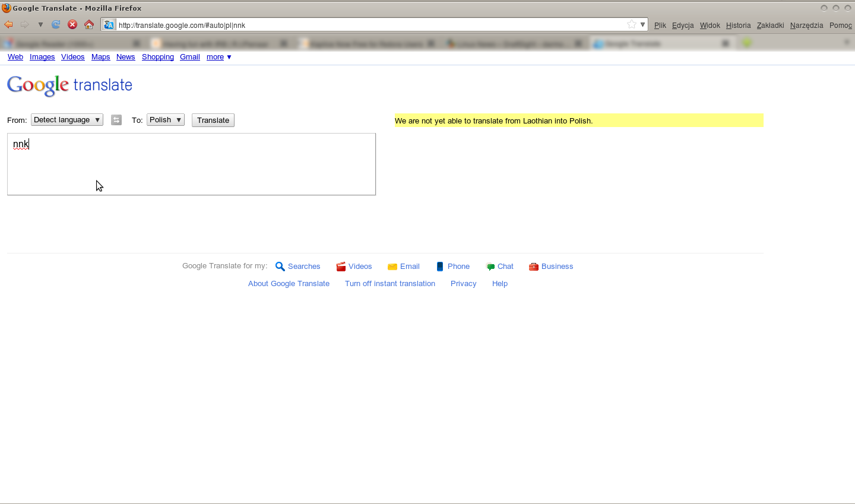The width and height of the screenshot is (855, 504).
Task: Open the Pomoc menu
Action: (x=841, y=26)
